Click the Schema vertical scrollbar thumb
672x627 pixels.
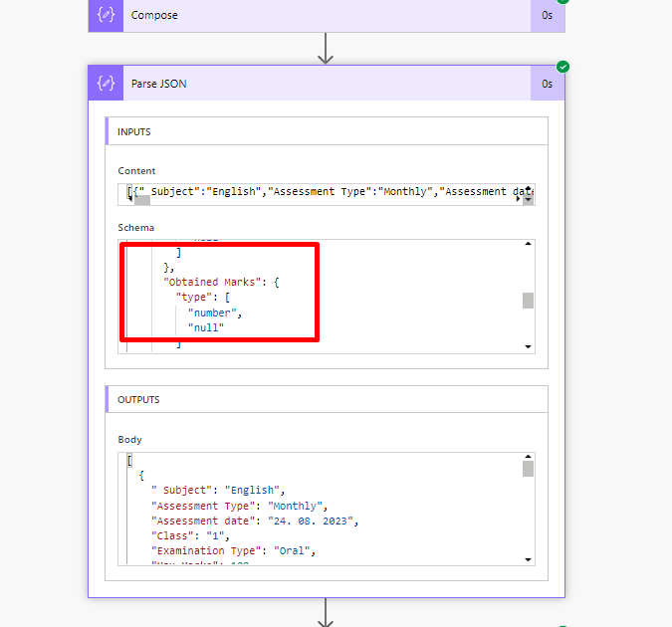[528, 301]
